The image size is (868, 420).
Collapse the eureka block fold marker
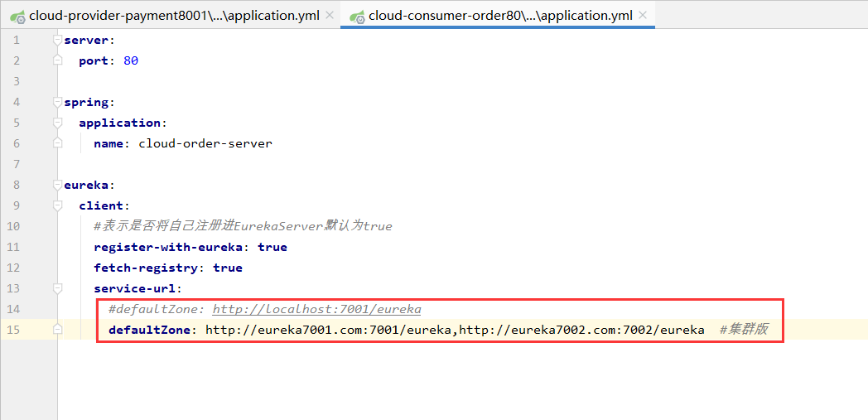tap(57, 185)
